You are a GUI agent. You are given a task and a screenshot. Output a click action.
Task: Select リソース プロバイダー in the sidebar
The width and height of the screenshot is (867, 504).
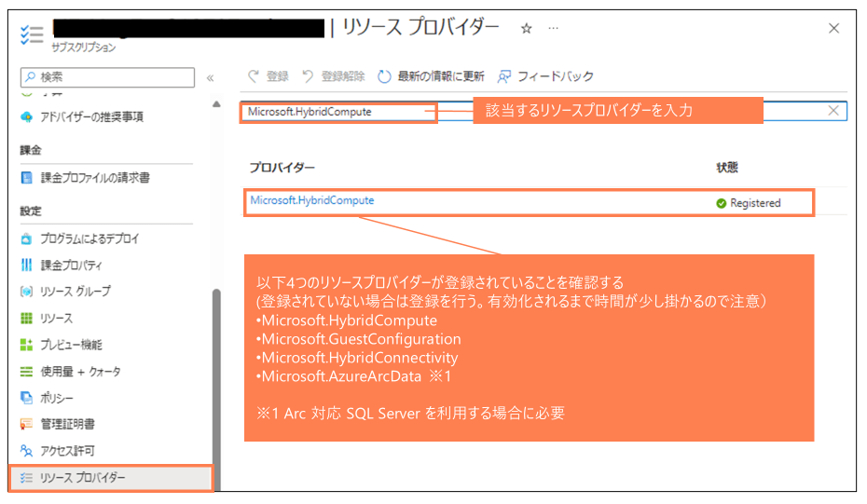click(111, 478)
